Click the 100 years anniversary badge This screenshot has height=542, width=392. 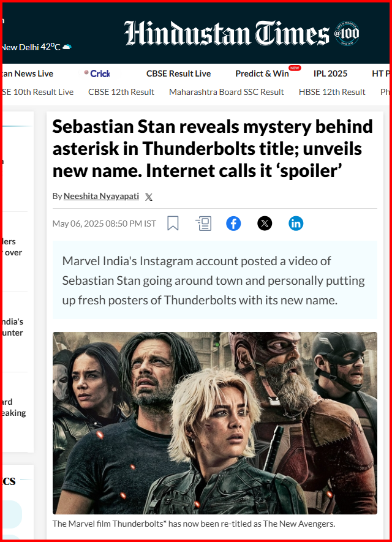(347, 34)
